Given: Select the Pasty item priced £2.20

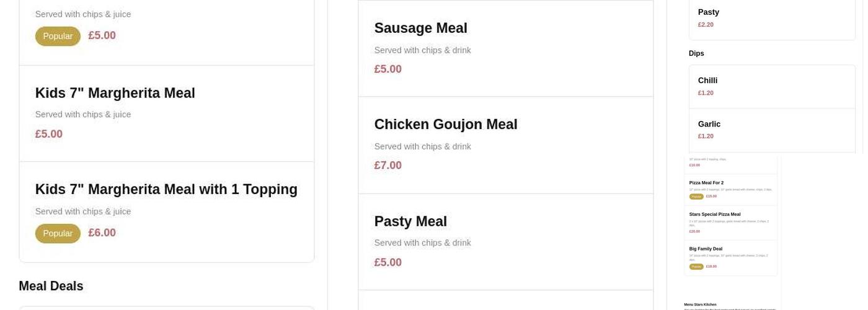Looking at the screenshot, I should (708, 12).
